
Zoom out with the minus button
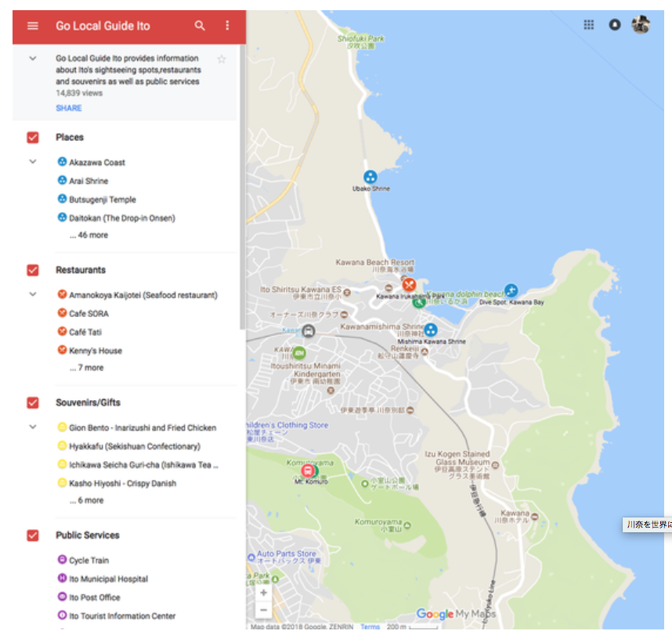[x=264, y=610]
